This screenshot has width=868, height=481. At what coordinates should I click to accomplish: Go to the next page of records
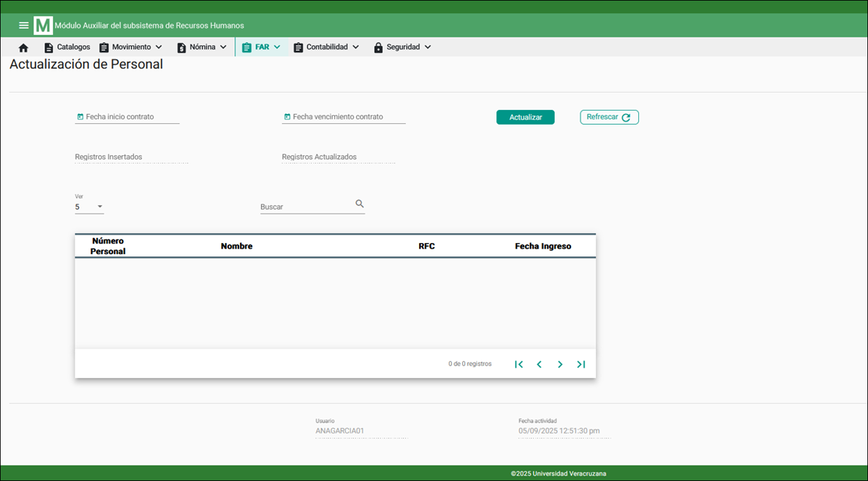coord(559,364)
